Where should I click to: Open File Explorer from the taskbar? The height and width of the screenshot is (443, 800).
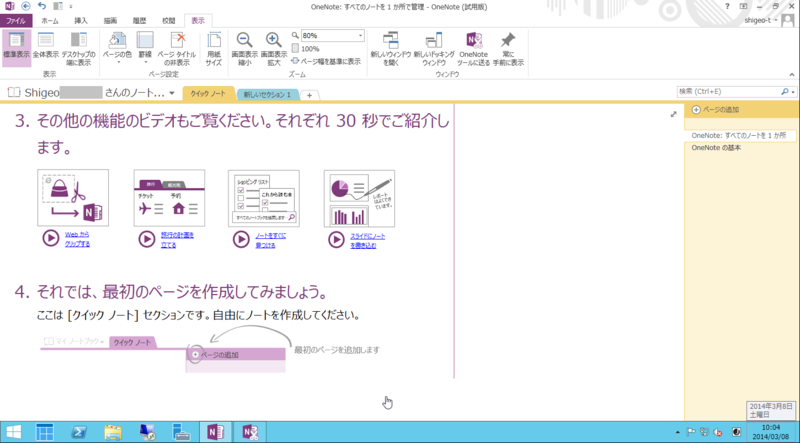coord(113,433)
